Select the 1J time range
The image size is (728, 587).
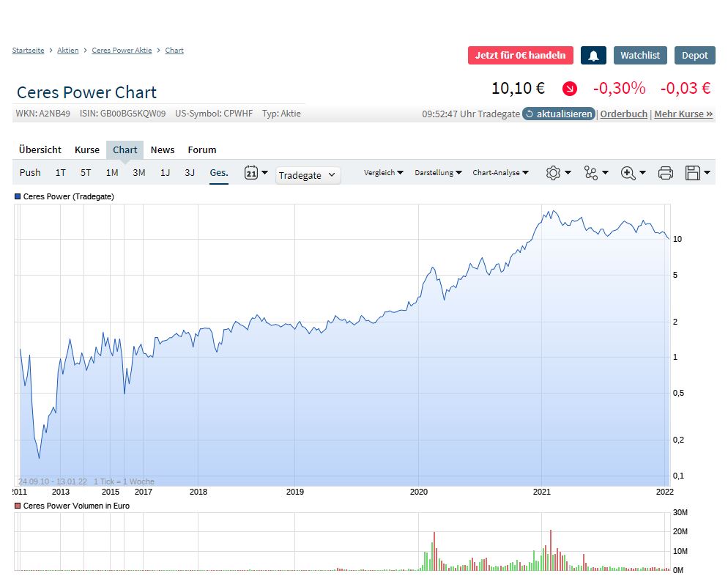165,172
